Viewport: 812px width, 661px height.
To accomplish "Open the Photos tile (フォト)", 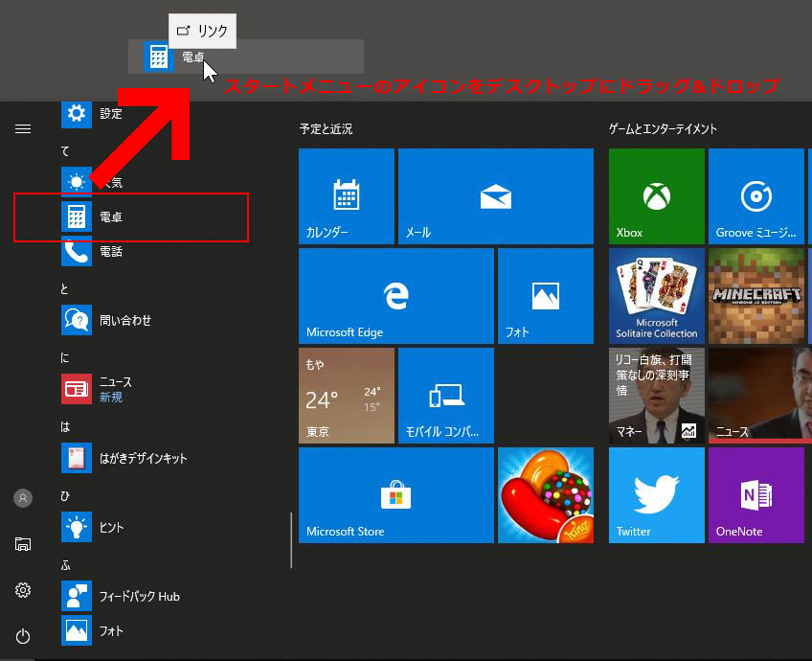I will [x=545, y=296].
